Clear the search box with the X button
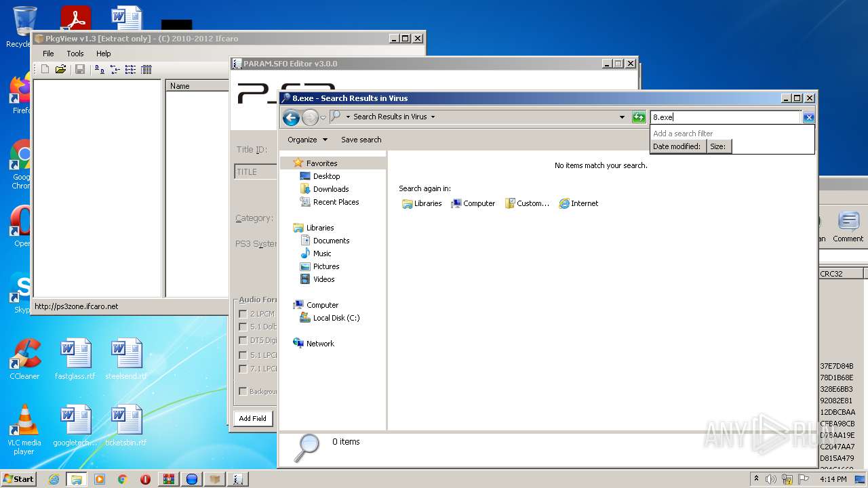 point(808,117)
